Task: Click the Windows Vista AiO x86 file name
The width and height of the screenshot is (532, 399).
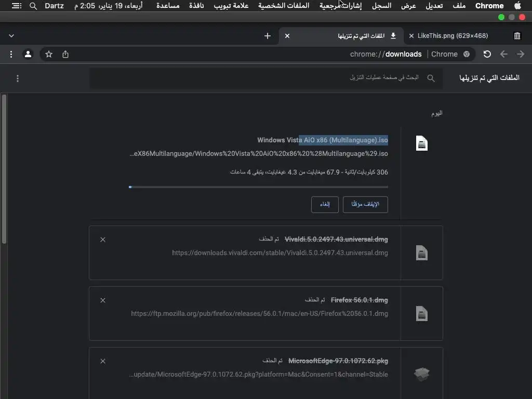Action: click(x=322, y=140)
